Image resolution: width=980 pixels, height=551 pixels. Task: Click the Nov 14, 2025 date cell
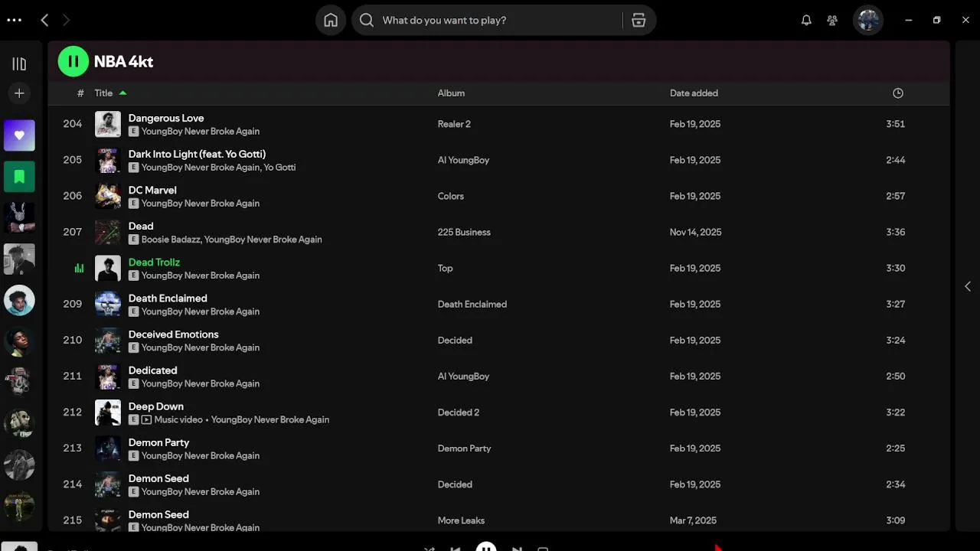(x=695, y=232)
